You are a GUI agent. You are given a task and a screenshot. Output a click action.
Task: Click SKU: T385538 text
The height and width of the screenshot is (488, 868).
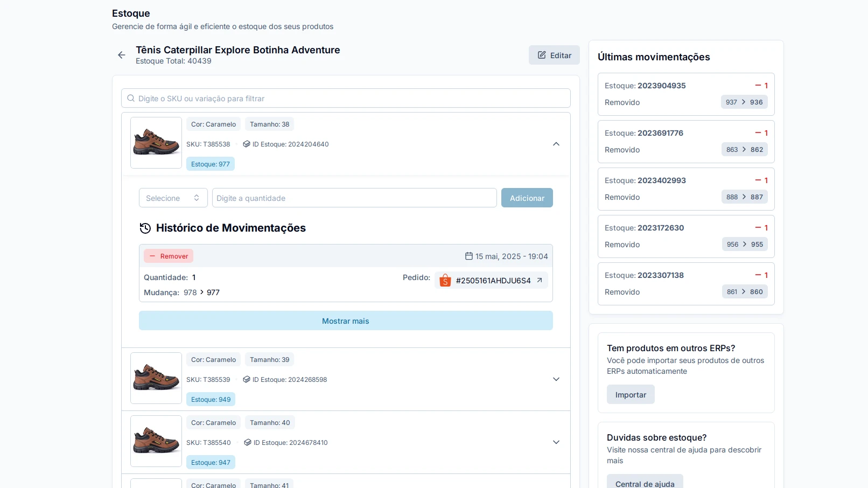point(208,144)
